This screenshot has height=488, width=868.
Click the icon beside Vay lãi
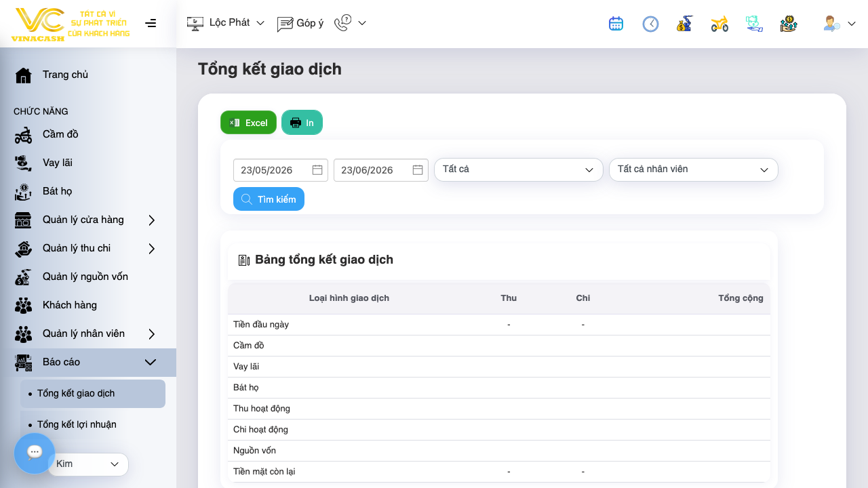coord(24,163)
